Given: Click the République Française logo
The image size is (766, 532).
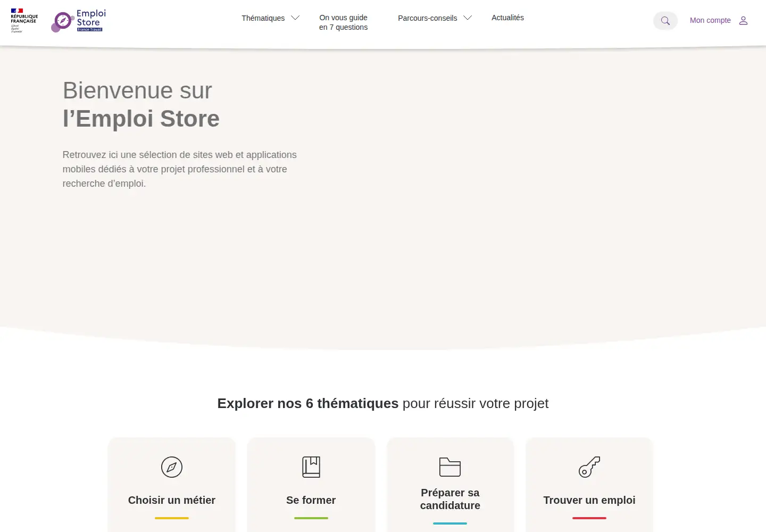Looking at the screenshot, I should point(24,21).
